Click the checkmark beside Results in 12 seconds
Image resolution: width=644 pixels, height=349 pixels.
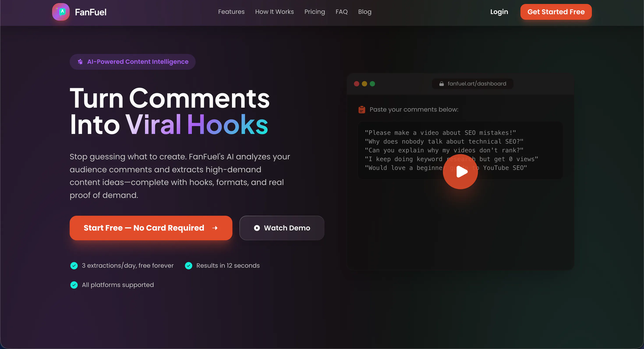pos(189,266)
